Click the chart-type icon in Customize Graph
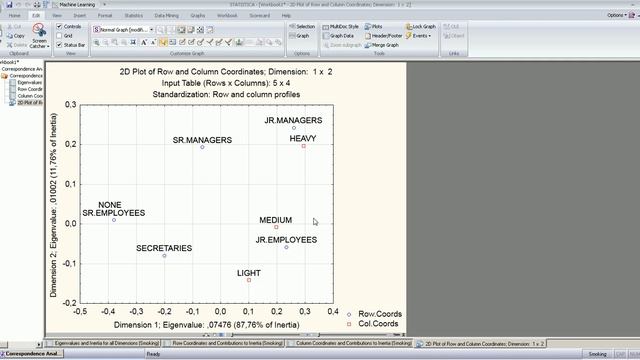Screen dimensions: 640x360 239,42
